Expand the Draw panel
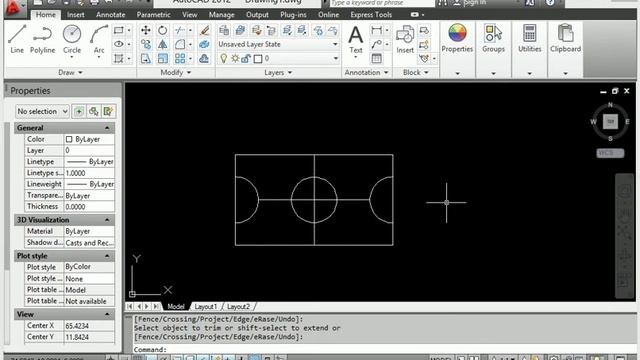 point(70,72)
